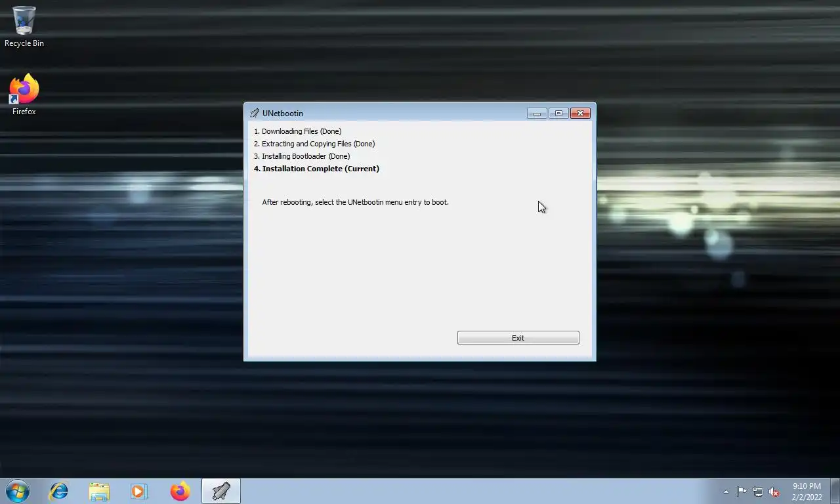Launch Internet Explorer from the taskbar
840x504 pixels.
click(59, 491)
